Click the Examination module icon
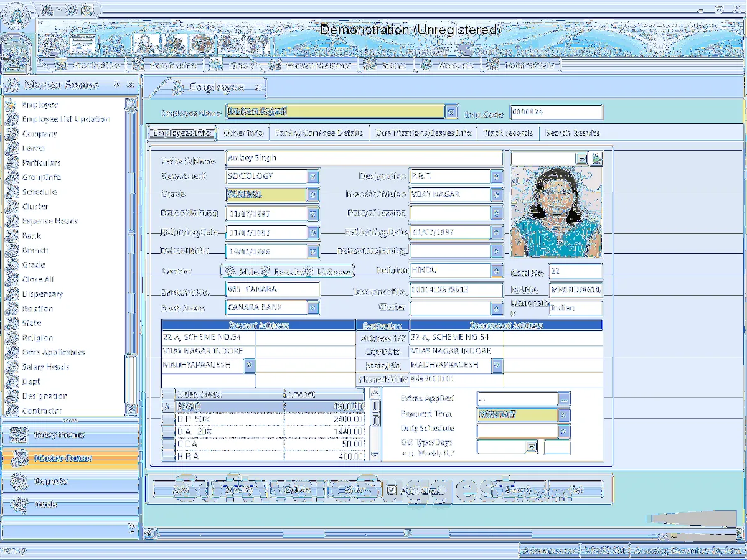The width and height of the screenshot is (747, 560). [136, 65]
